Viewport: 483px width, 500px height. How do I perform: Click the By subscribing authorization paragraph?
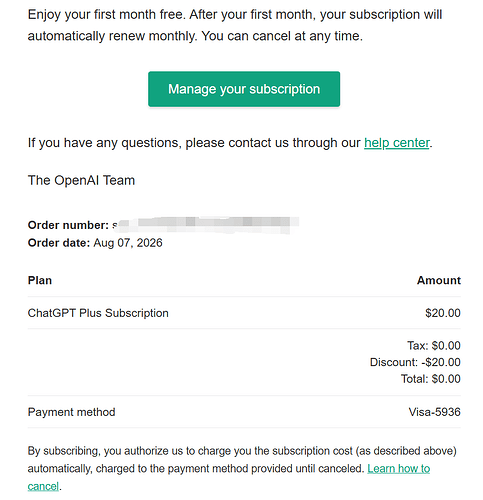pyautogui.click(x=242, y=469)
